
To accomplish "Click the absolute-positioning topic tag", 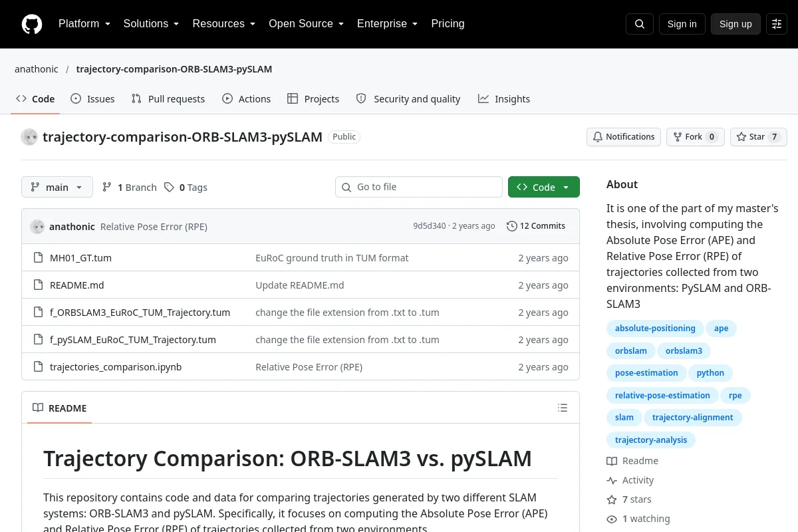I will coord(655,329).
